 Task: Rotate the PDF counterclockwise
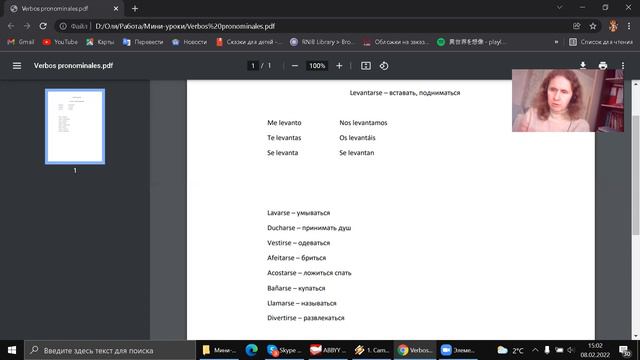[x=384, y=66]
